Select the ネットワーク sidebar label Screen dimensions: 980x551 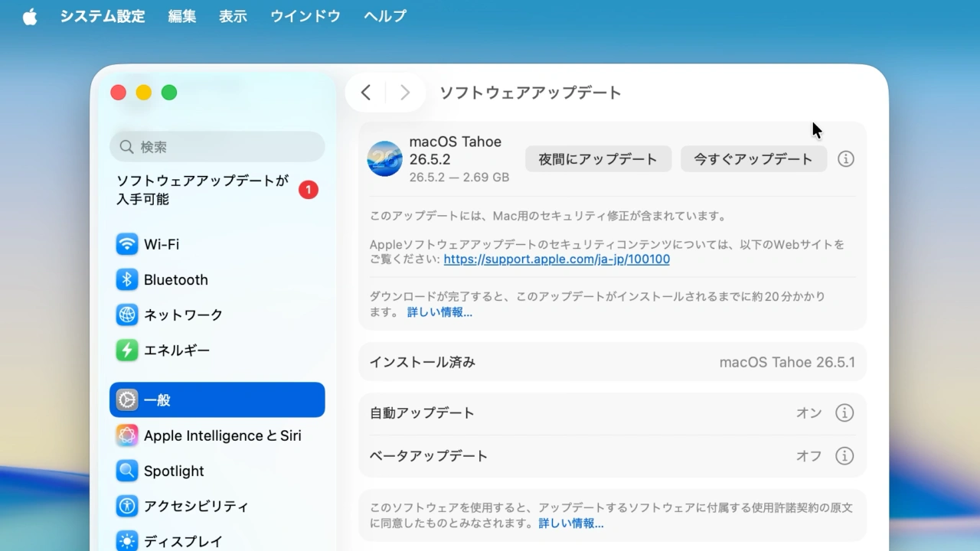point(184,315)
